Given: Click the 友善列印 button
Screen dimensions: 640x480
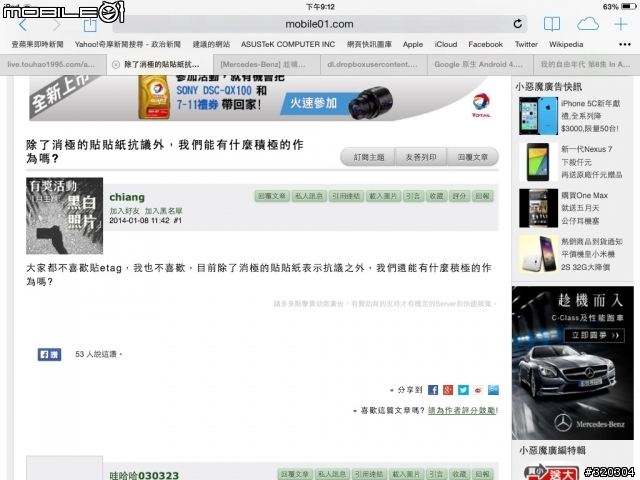Looking at the screenshot, I should tap(421, 157).
